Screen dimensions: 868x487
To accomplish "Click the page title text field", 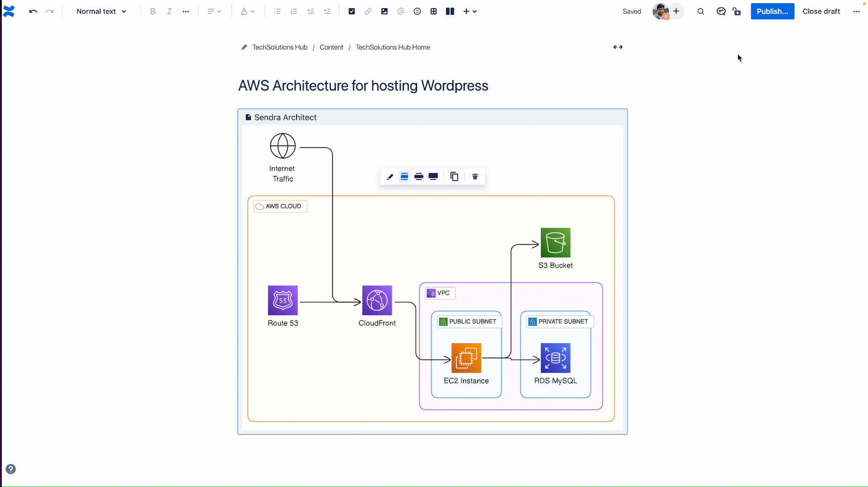I will pos(363,86).
